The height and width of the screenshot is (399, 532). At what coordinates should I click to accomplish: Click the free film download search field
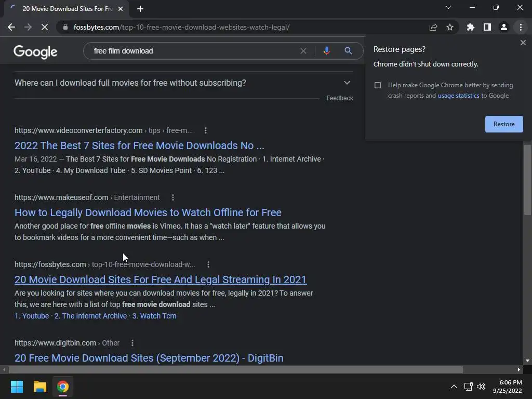tap(193, 51)
